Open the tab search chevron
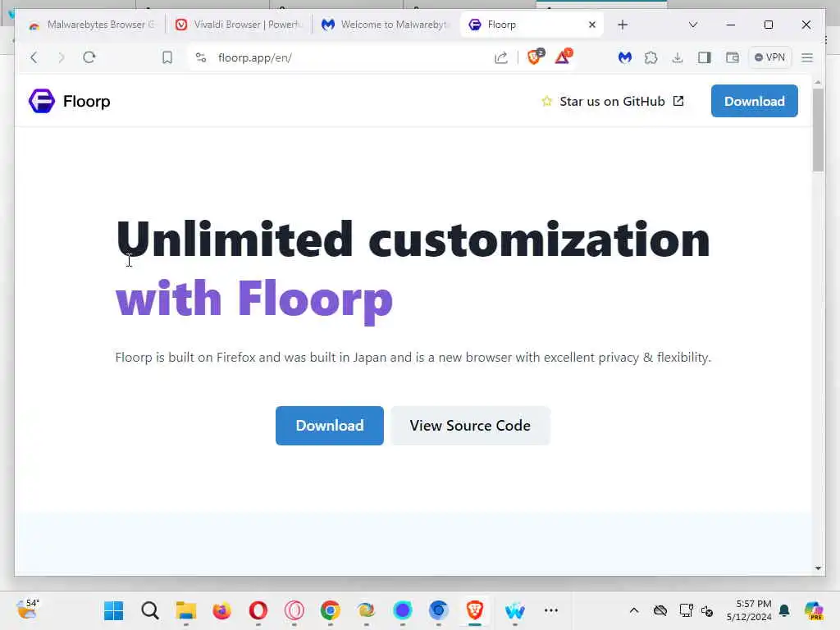 point(692,25)
